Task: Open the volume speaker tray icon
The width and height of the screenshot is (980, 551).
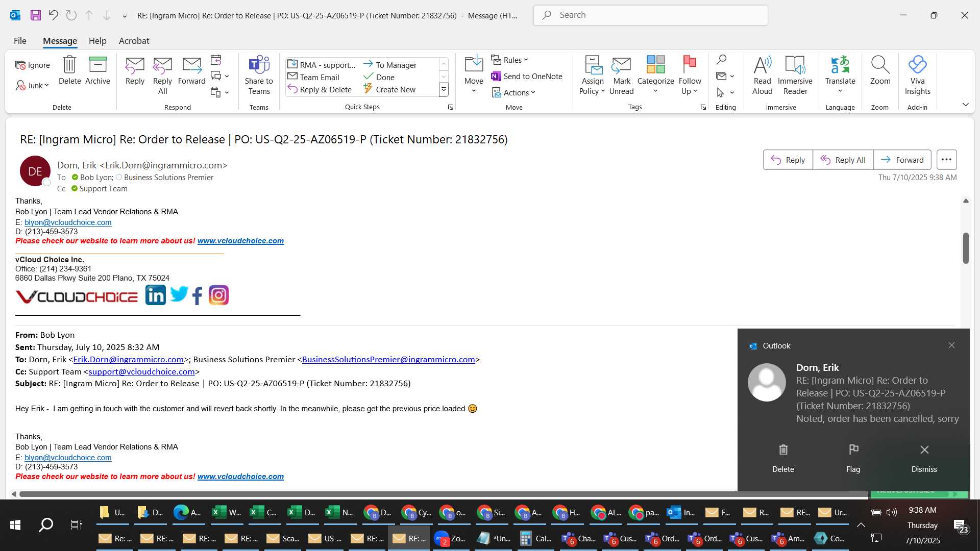Action: click(892, 512)
